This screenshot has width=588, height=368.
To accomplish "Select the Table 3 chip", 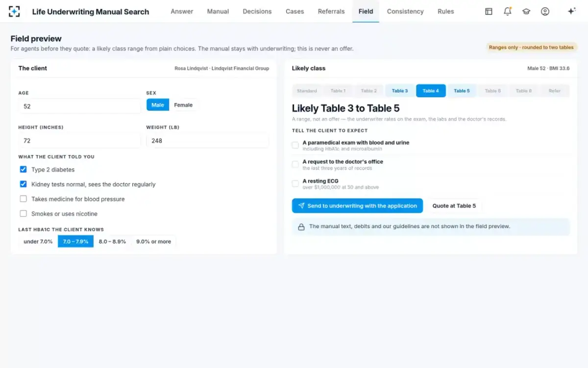I will pos(400,91).
